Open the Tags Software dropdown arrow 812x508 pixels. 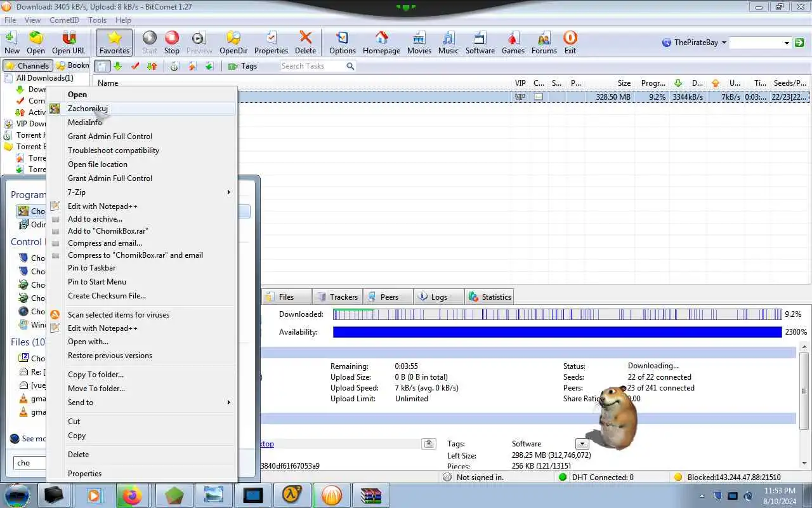click(582, 444)
